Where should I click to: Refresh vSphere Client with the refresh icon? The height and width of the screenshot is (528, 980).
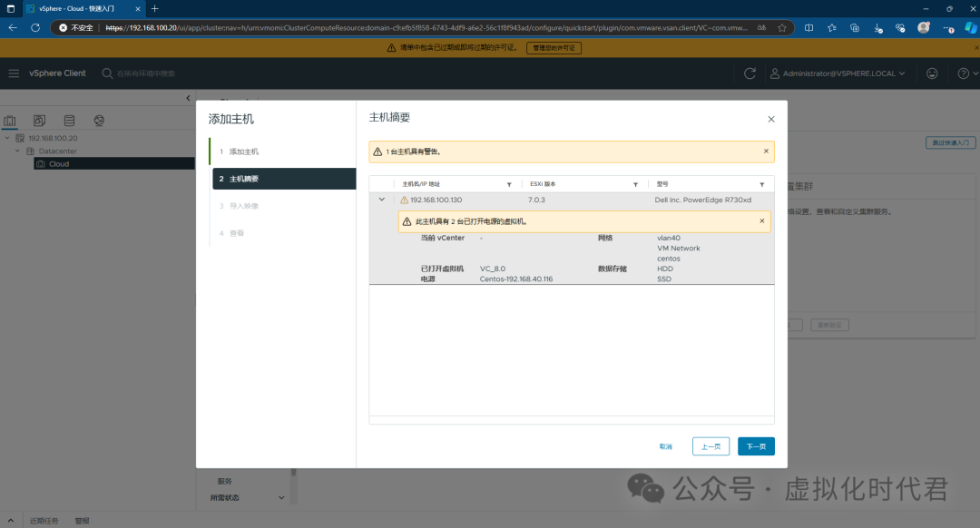tap(750, 73)
